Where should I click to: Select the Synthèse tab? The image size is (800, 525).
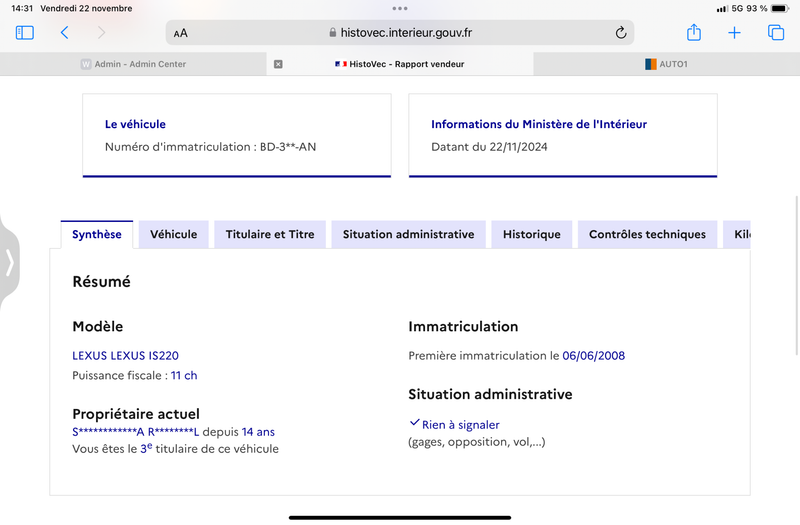(97, 235)
